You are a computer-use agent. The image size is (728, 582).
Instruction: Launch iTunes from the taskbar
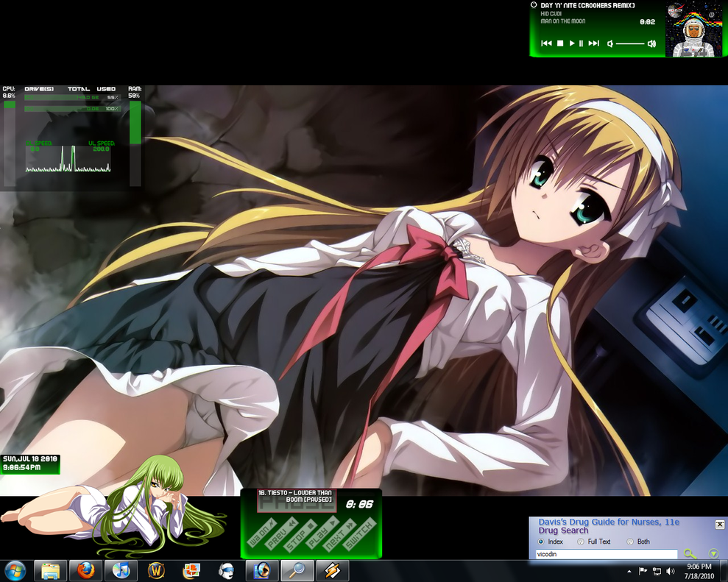pos(121,570)
